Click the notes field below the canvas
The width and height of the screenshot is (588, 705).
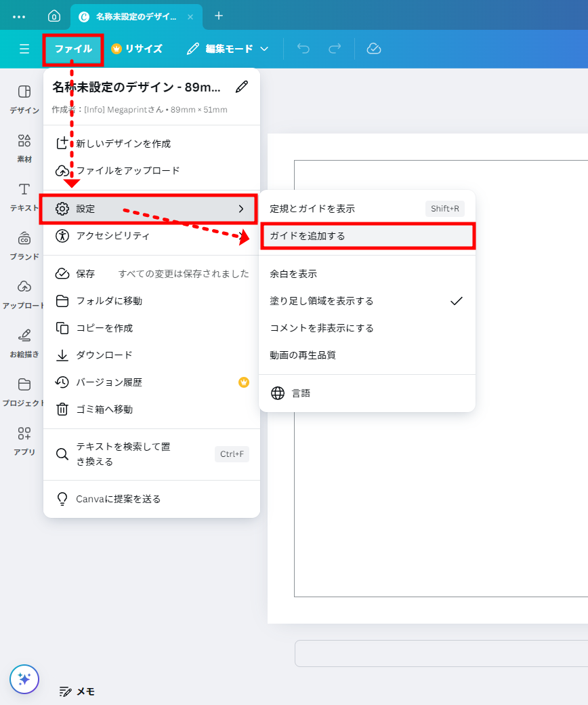click(441, 653)
